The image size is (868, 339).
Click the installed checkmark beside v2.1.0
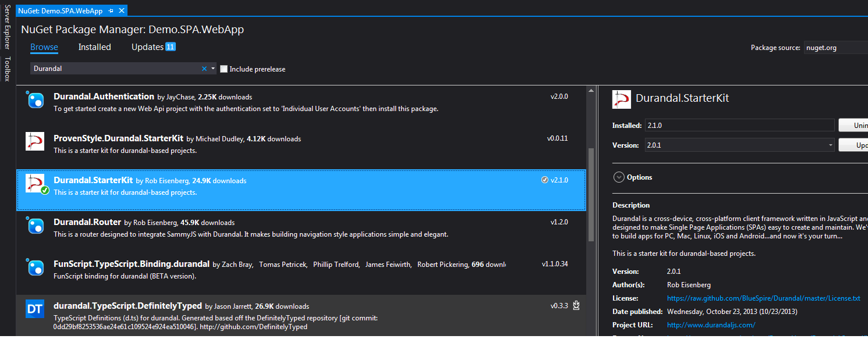544,180
